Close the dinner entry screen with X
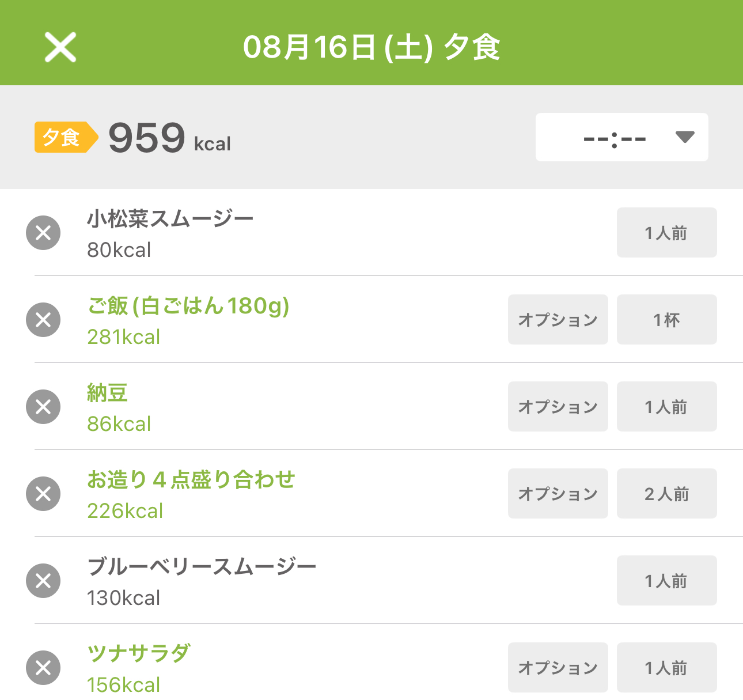This screenshot has width=743, height=700. (x=60, y=47)
